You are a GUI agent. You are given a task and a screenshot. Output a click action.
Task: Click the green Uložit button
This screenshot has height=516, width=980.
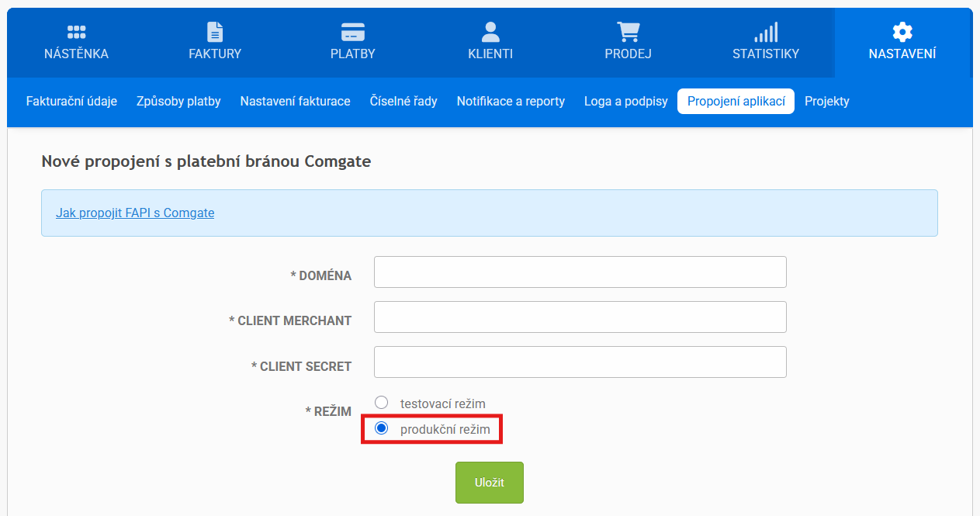tap(490, 483)
